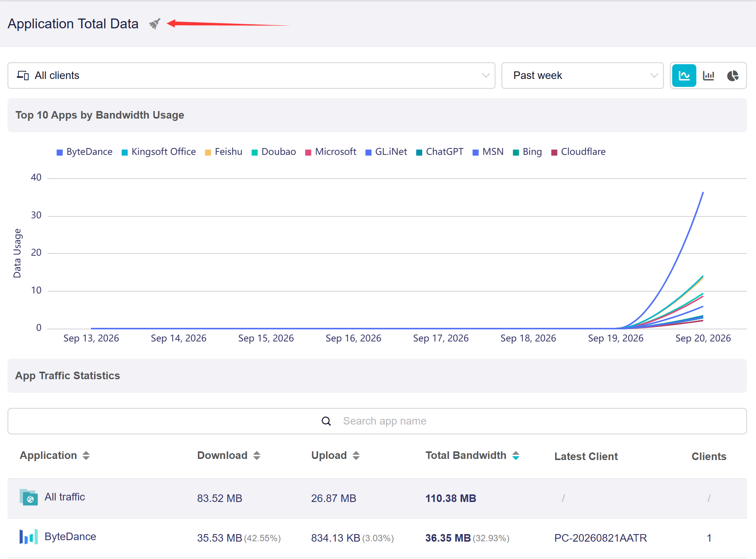This screenshot has width=756, height=559.
Task: Switch to bar chart view
Action: coord(708,76)
